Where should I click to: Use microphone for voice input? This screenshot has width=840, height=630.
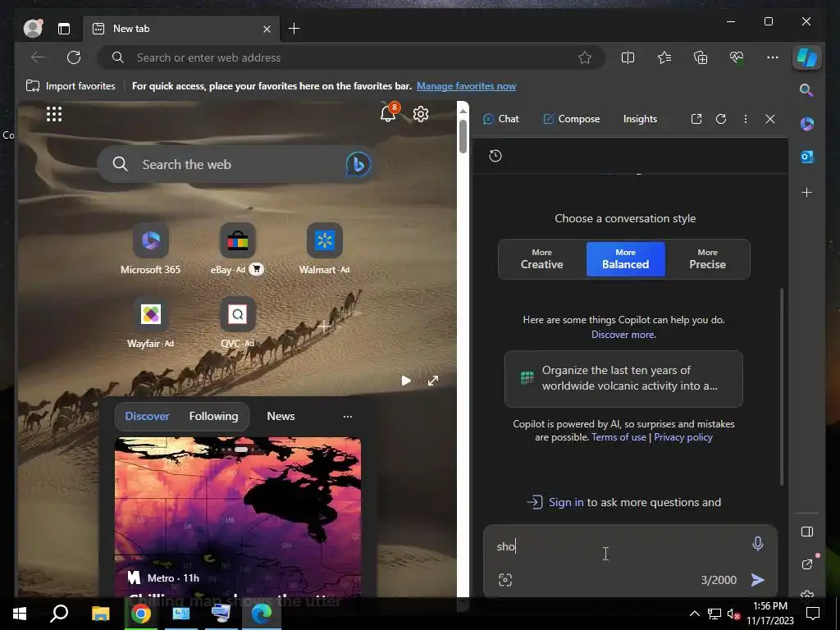coord(757,544)
